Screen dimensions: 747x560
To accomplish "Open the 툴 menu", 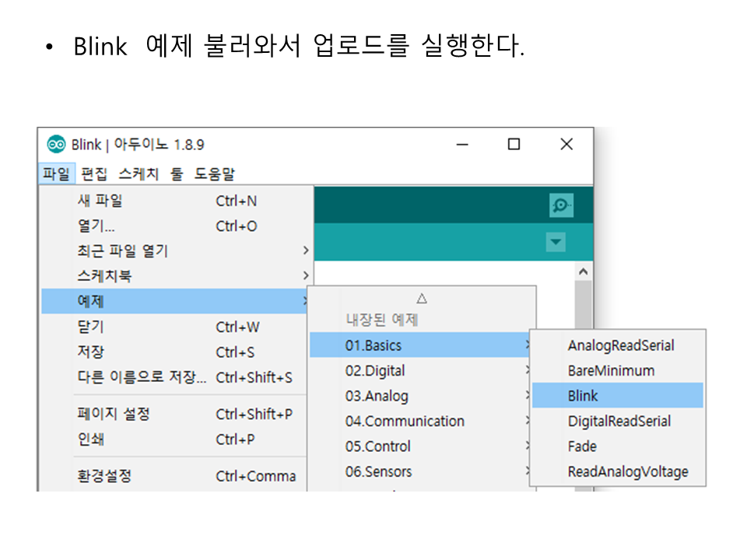I will click(x=177, y=173).
